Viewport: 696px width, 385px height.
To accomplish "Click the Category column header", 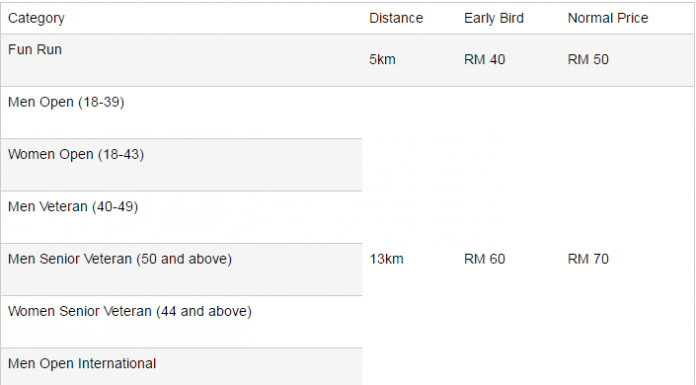I will [x=36, y=18].
